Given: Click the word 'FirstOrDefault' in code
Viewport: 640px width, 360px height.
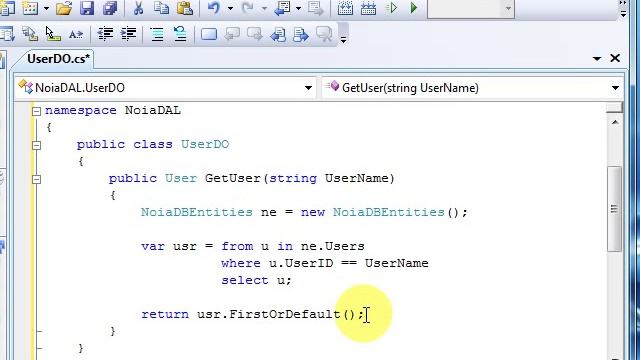Looking at the screenshot, I should pyautogui.click(x=285, y=314).
